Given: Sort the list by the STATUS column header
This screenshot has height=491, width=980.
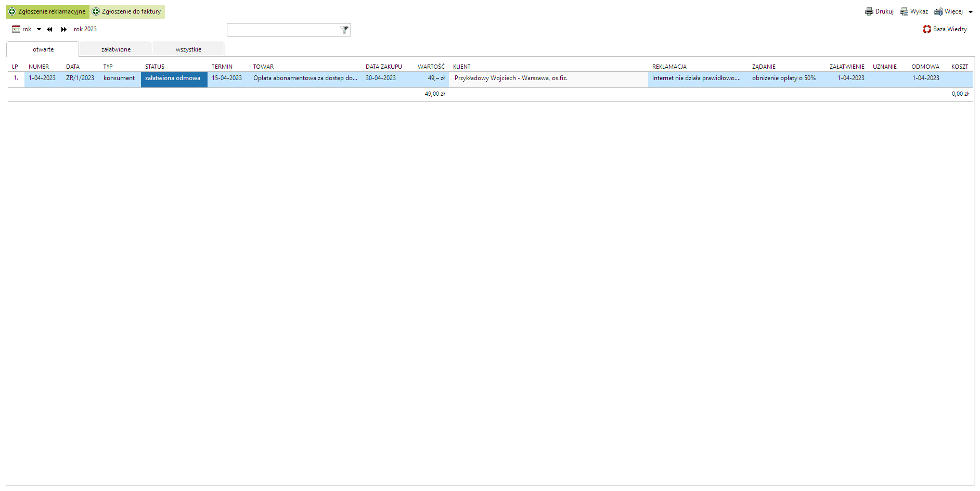Looking at the screenshot, I should [154, 67].
